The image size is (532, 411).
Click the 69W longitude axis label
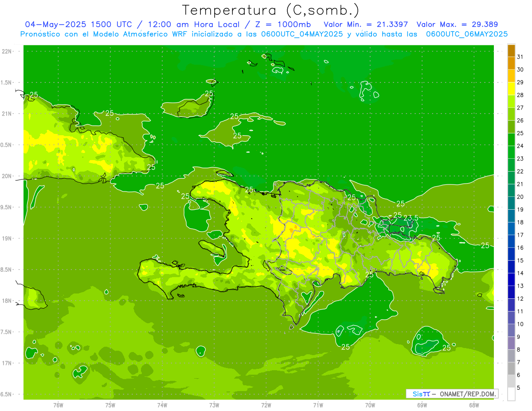coord(422,405)
